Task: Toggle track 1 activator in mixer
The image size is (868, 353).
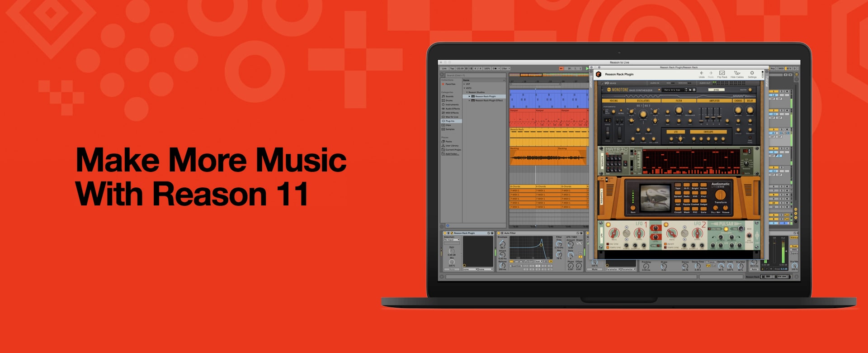Action: click(774, 92)
